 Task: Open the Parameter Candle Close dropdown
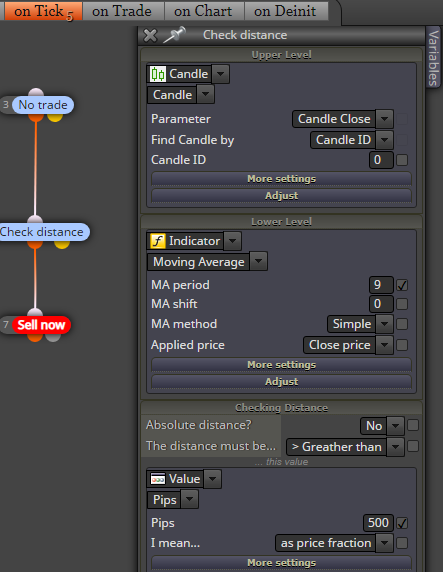384,119
